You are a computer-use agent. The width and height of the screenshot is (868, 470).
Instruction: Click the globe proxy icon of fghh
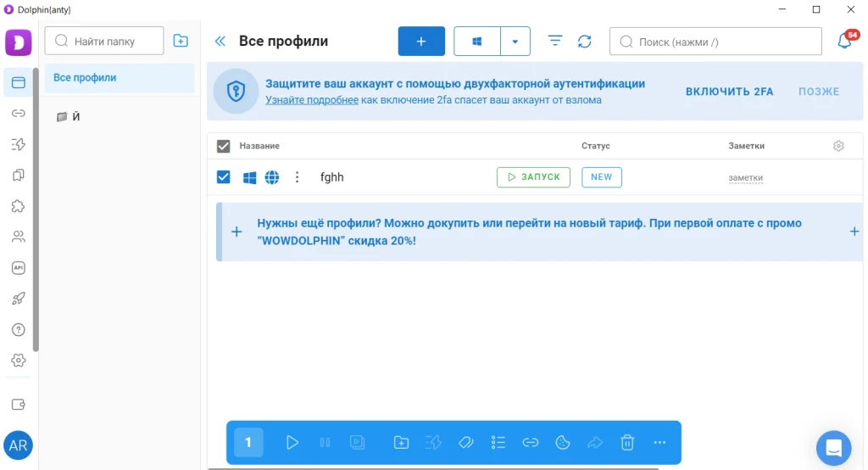272,177
